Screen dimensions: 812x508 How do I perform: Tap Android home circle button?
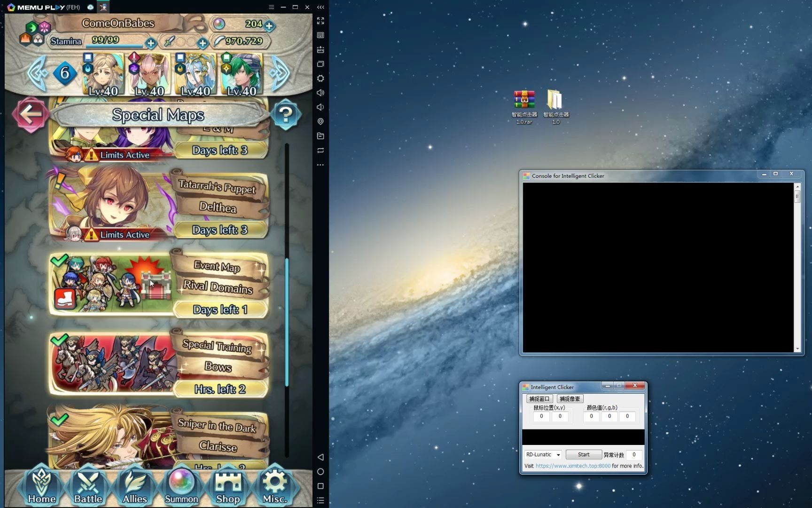[x=320, y=471]
